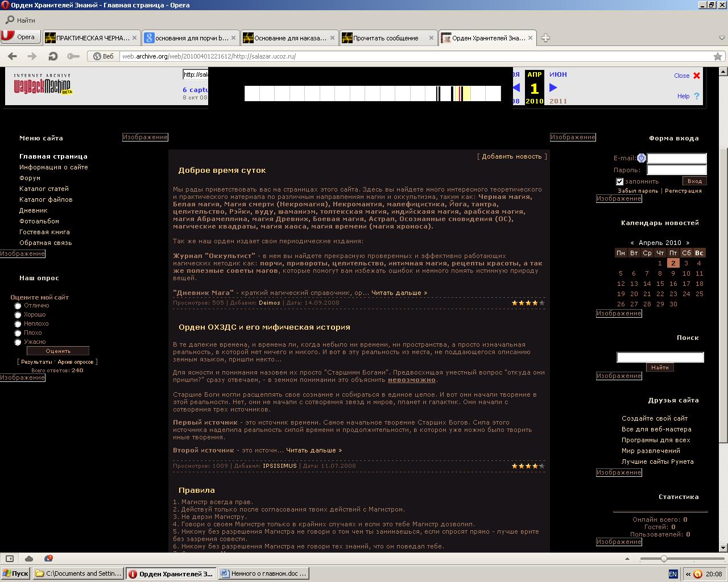Go to previous capture with blue left arrow
728x582 pixels.
[516, 88]
